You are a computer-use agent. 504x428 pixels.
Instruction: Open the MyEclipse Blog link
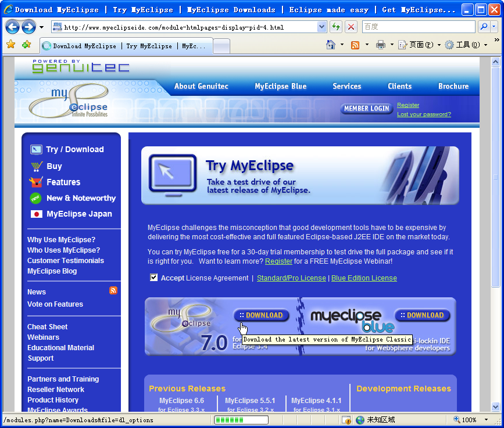pos(52,271)
